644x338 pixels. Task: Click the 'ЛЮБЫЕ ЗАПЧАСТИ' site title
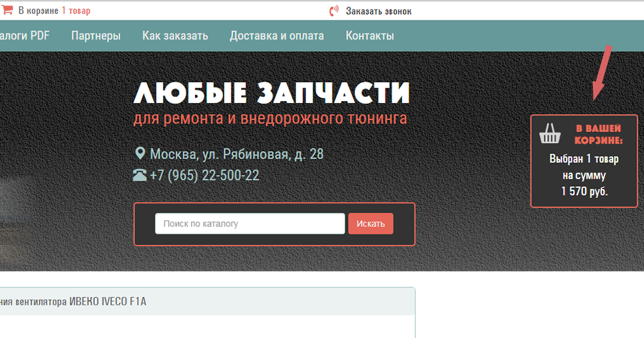pos(272,93)
